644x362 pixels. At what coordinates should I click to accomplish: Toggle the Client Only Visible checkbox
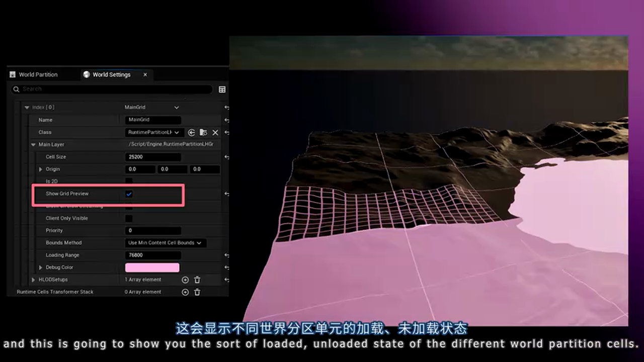pos(129,218)
